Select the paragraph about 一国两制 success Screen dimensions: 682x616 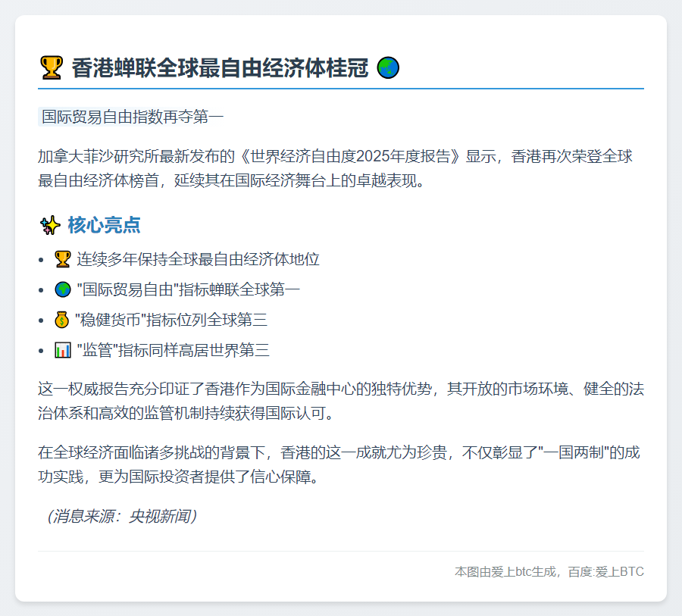pos(341,466)
